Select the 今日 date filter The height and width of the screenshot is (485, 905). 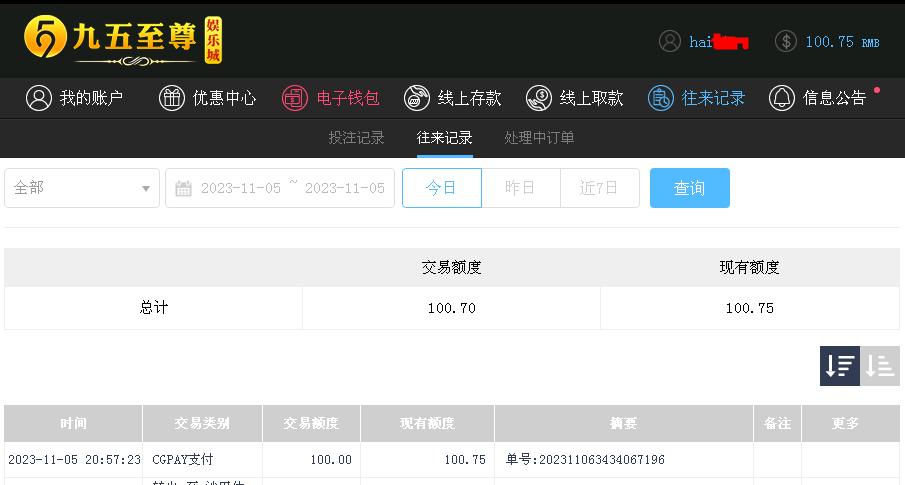[x=442, y=188]
